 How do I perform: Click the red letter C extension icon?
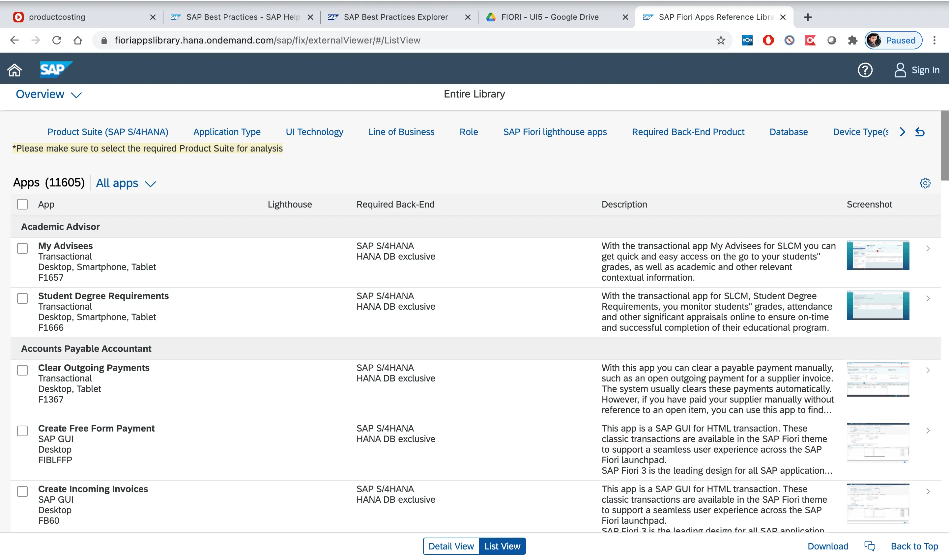point(810,40)
